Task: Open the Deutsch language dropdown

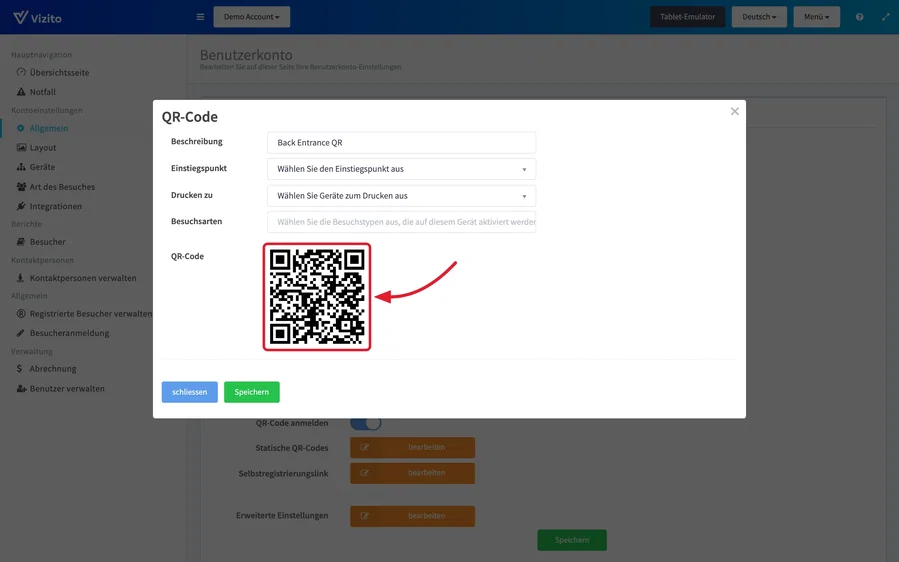Action: coord(759,17)
